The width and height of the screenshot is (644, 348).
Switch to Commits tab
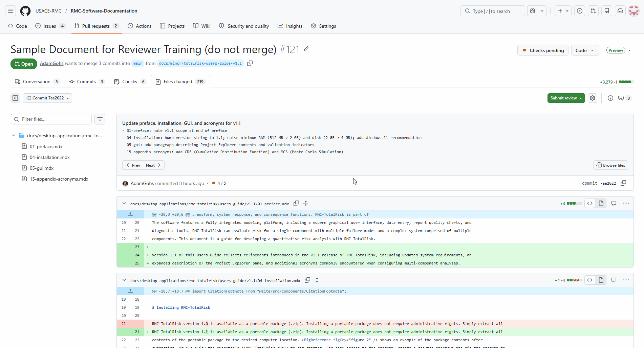coord(87,82)
